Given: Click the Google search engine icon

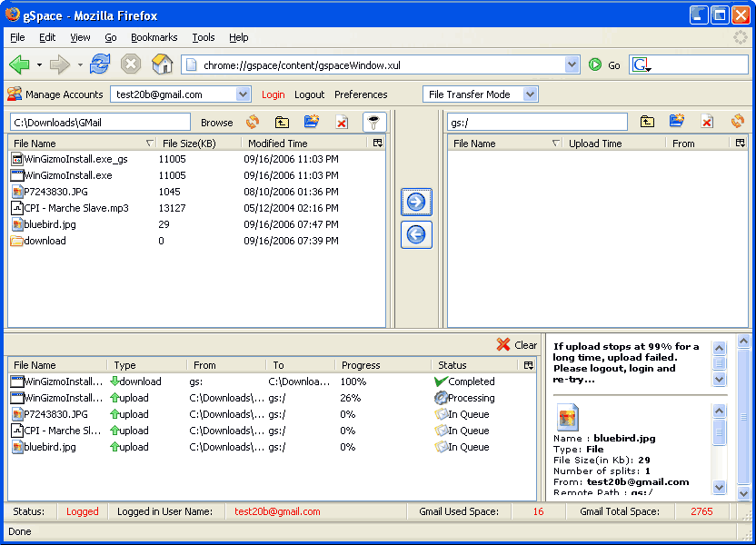Looking at the screenshot, I should (642, 64).
